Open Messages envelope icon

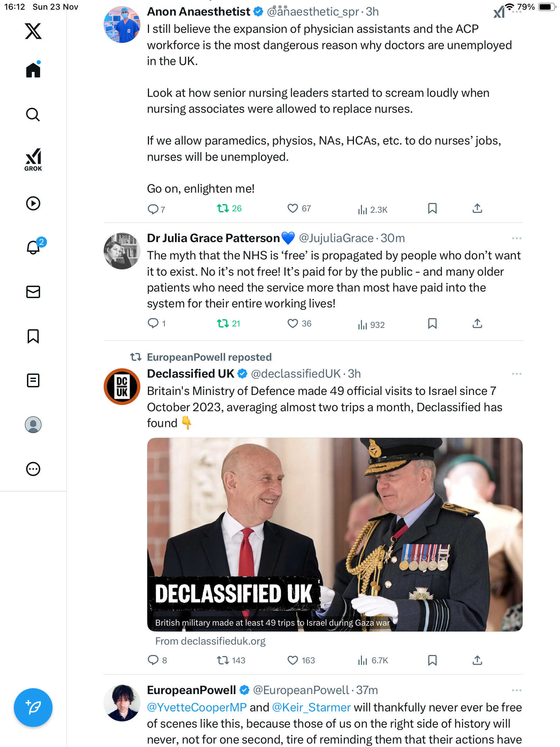click(33, 292)
